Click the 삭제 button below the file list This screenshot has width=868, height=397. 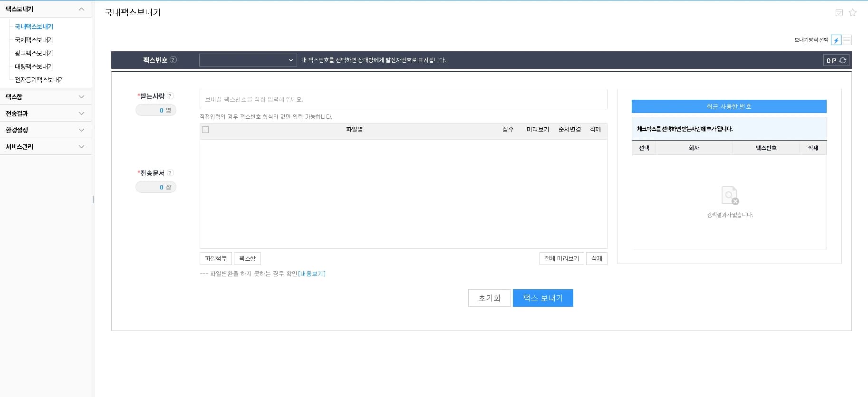point(597,258)
